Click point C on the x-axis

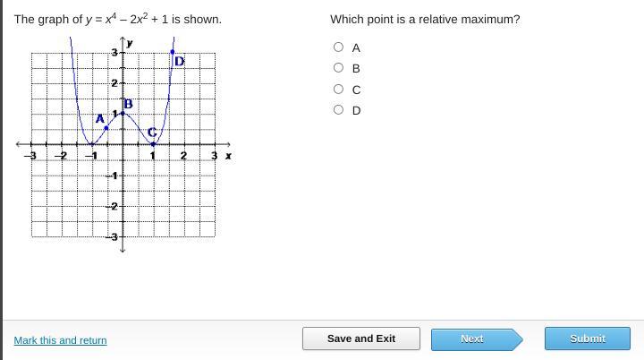[153, 143]
